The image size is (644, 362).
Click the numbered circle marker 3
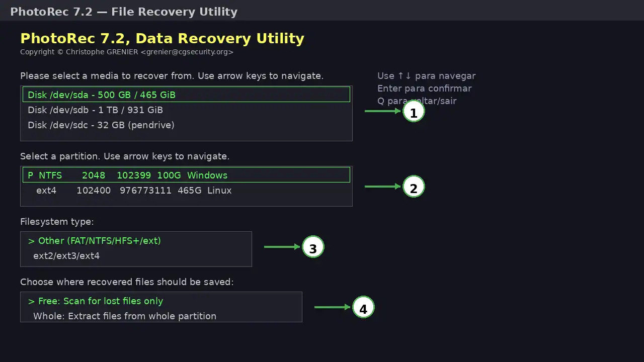click(x=313, y=247)
